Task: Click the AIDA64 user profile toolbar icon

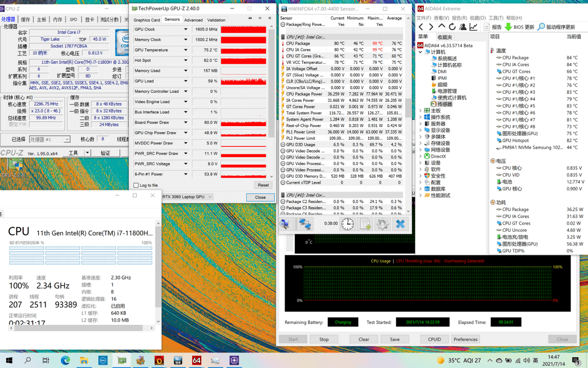Action: [463, 26]
